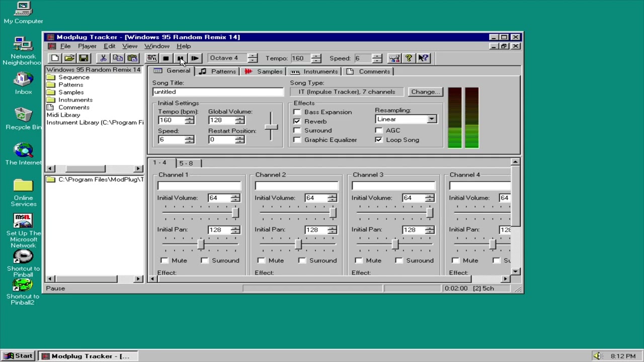Image resolution: width=644 pixels, height=362 pixels.
Task: Select Midi Library in the tree
Action: point(63,115)
